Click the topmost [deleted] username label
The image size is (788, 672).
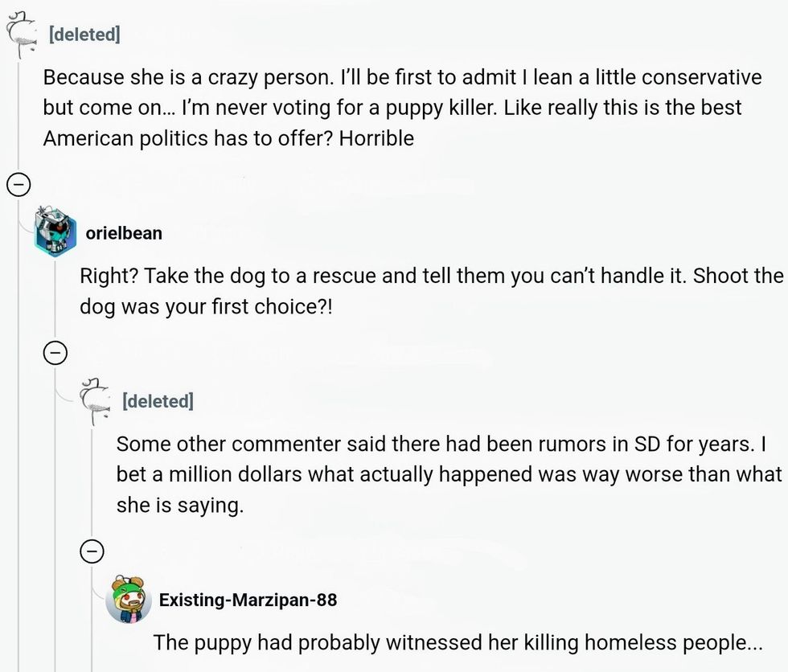(x=84, y=34)
